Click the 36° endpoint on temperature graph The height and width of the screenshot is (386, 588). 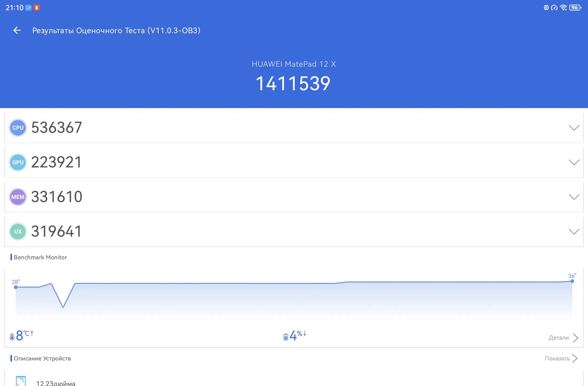click(x=572, y=281)
